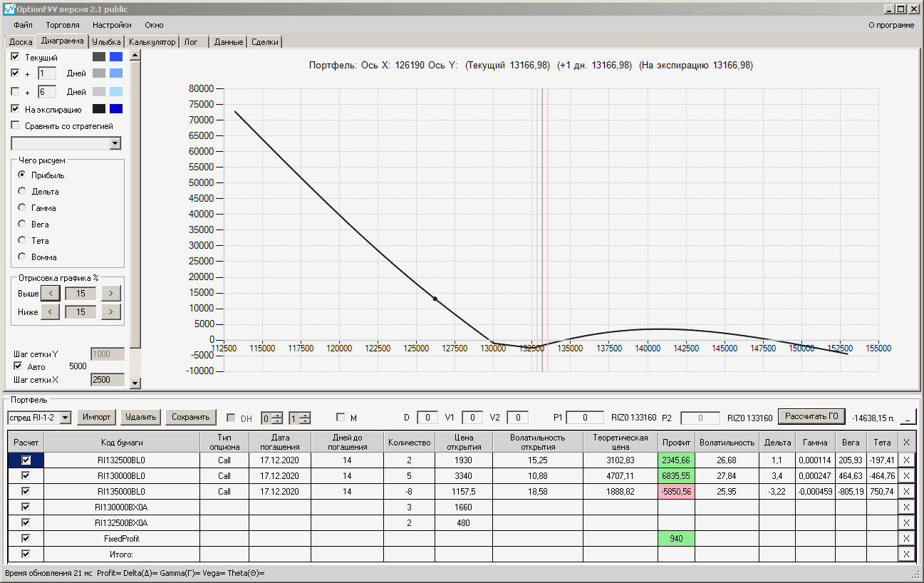Click the blue Текущий color swatch
This screenshot has height=583, width=924.
coord(116,56)
